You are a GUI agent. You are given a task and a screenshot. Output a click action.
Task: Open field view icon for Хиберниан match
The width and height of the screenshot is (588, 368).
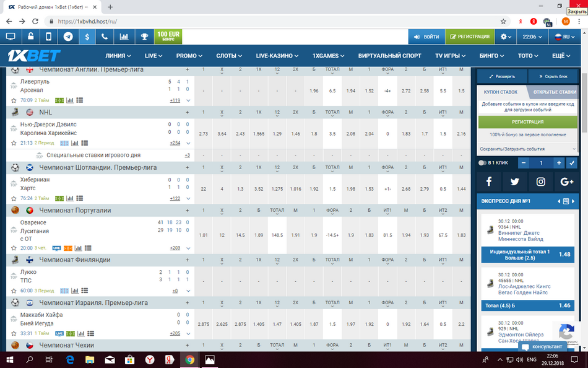(59, 198)
